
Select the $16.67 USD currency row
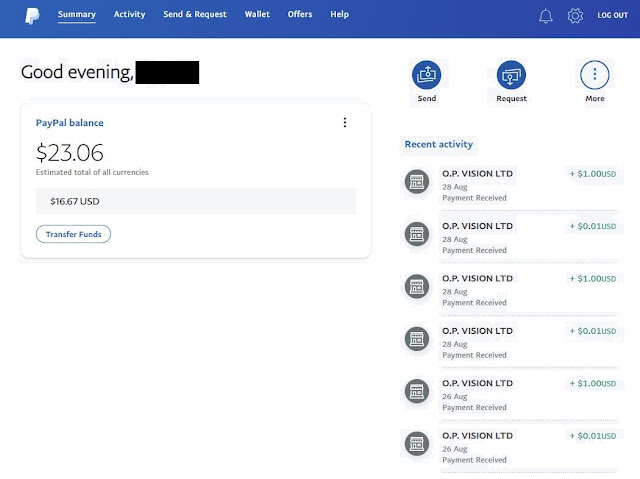pos(196,201)
